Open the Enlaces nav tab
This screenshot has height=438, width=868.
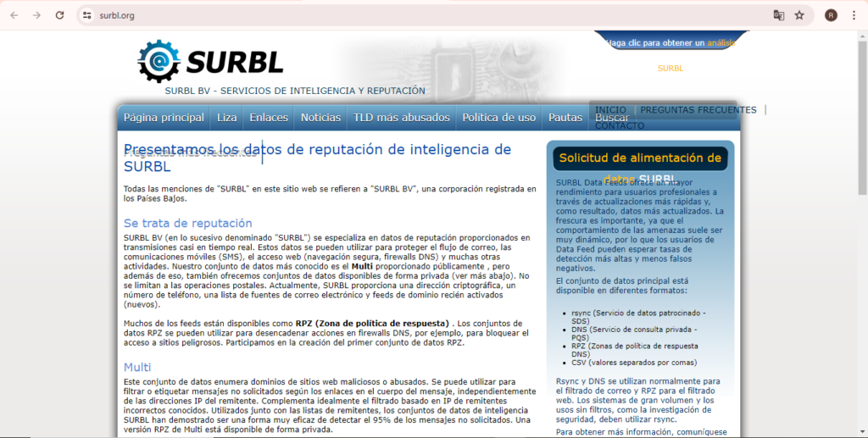269,118
